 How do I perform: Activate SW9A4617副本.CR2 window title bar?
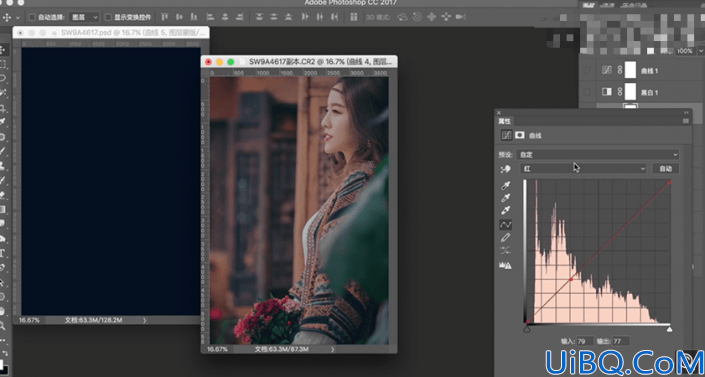tap(299, 62)
